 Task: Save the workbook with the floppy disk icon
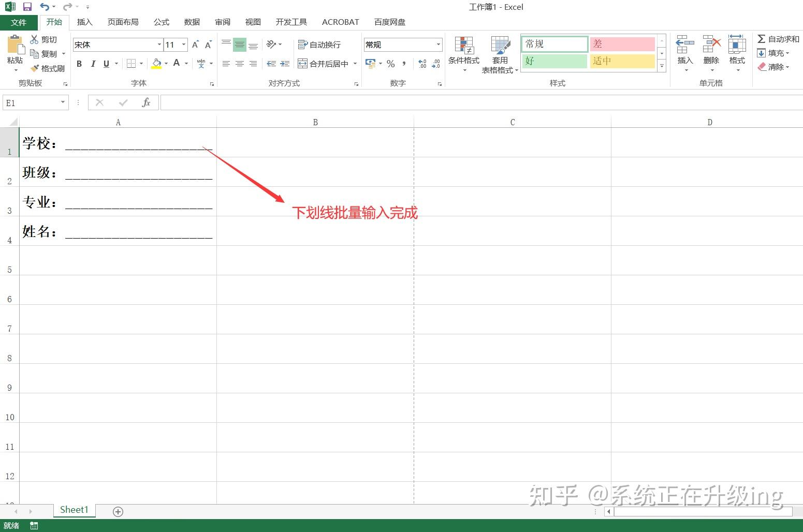click(27, 7)
